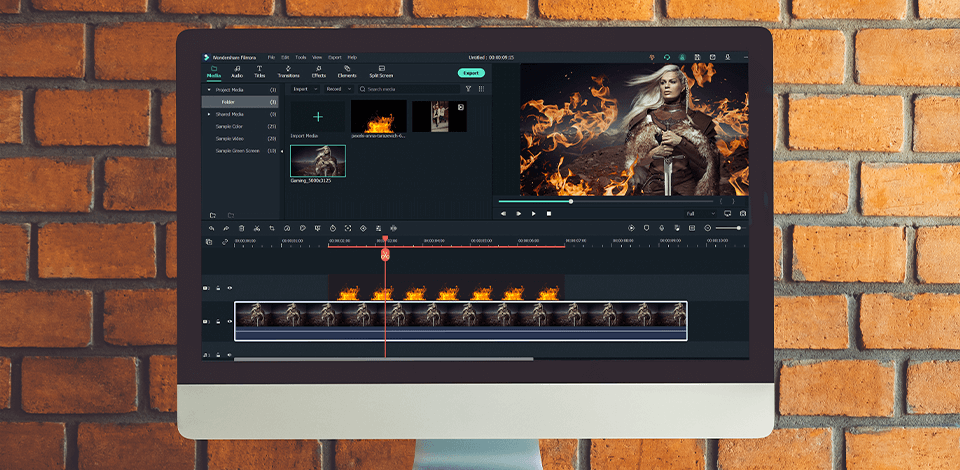
Task: Click the green Export button
Action: pos(471,73)
